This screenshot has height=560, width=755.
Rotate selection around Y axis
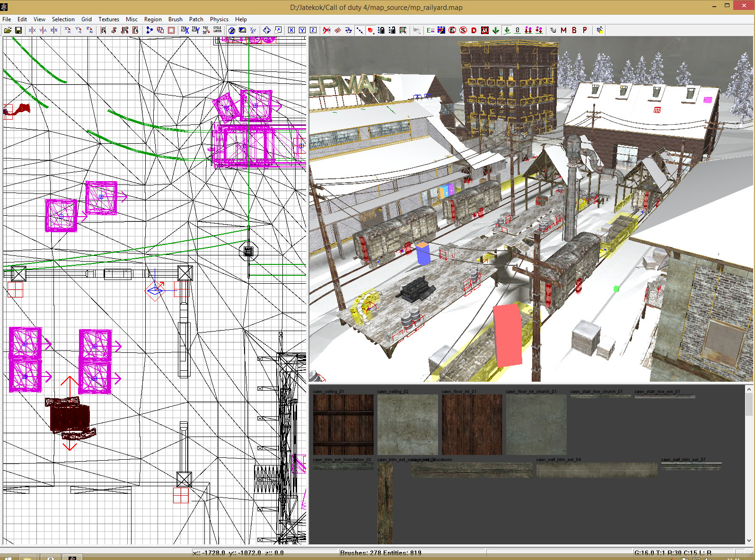point(79,30)
